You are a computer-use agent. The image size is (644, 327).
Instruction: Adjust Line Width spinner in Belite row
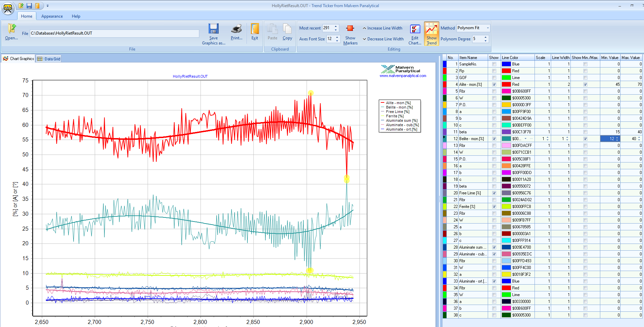567,139
